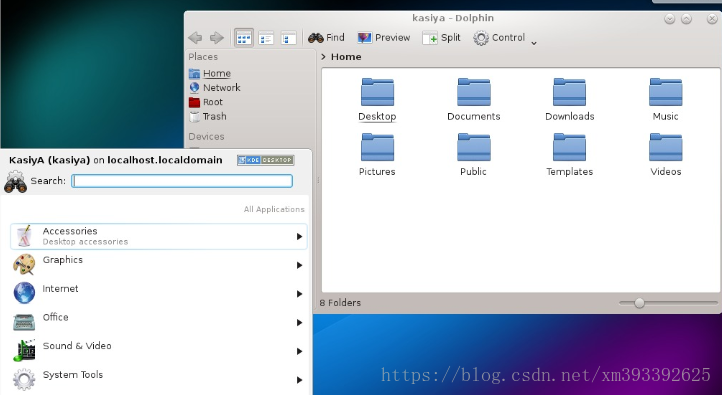The width and height of the screenshot is (722, 395).
Task: Open the Downloads folder icon
Action: pyautogui.click(x=570, y=92)
